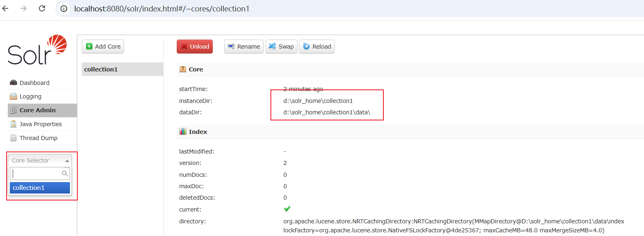Image resolution: width=644 pixels, height=236 pixels.
Task: Click the Core section header
Action: click(x=410, y=69)
